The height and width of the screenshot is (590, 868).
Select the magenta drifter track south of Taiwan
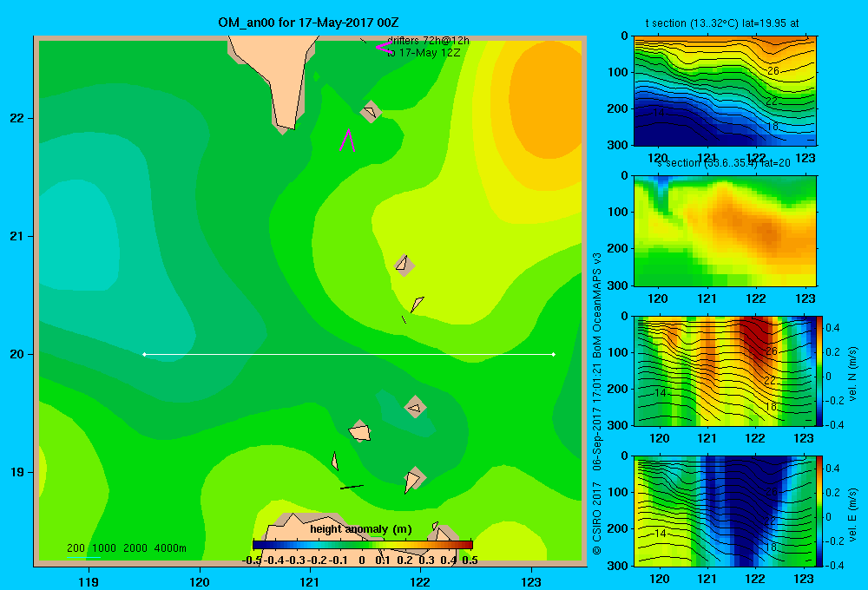[347, 140]
